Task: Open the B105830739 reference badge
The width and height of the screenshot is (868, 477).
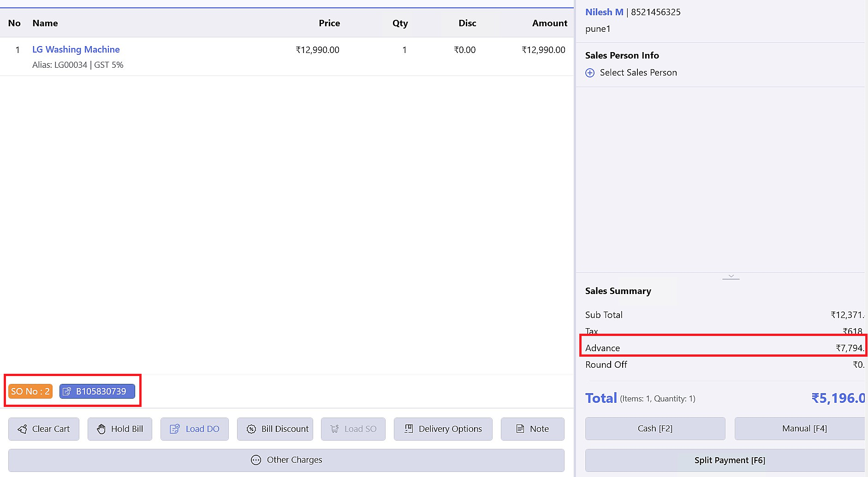Action: coord(97,391)
